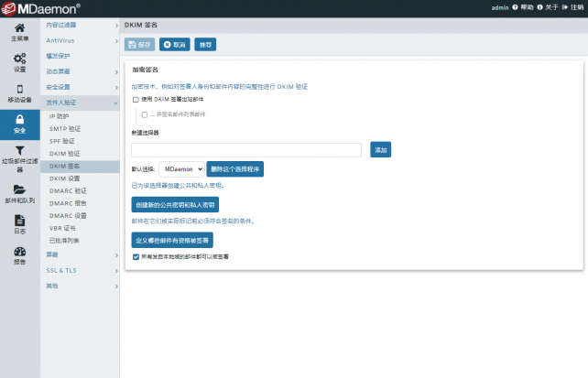Enable 使用 DKIM 签署出站邮件 checkbox
The width and height of the screenshot is (588, 378).
[136, 100]
